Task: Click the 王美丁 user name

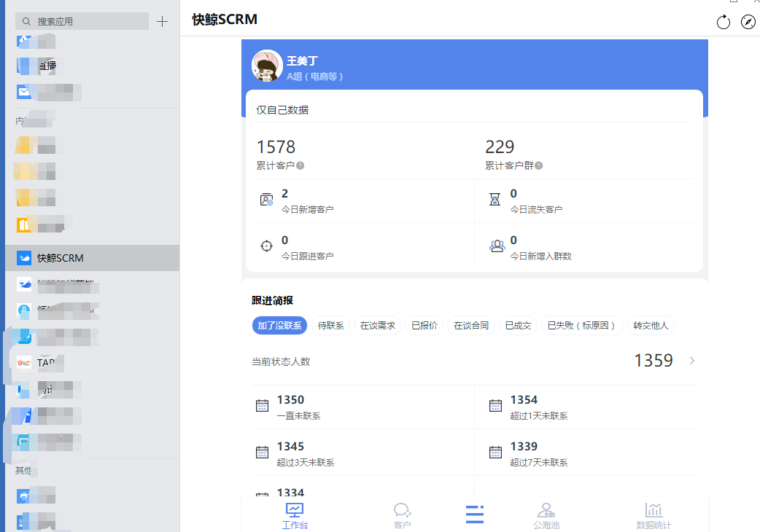Action: [x=302, y=60]
